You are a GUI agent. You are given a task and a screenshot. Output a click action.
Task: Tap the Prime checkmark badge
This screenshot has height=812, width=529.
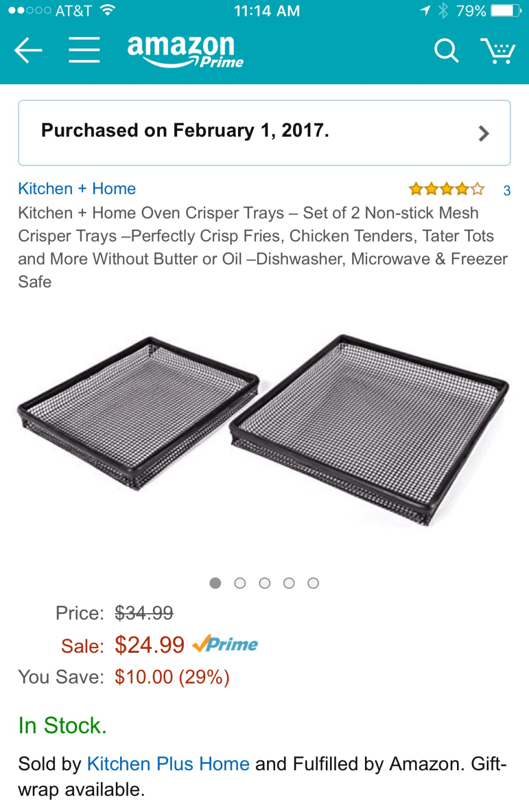pyautogui.click(x=225, y=644)
